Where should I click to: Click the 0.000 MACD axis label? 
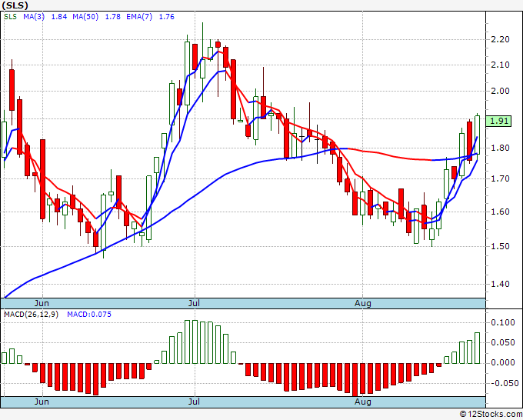coord(503,362)
